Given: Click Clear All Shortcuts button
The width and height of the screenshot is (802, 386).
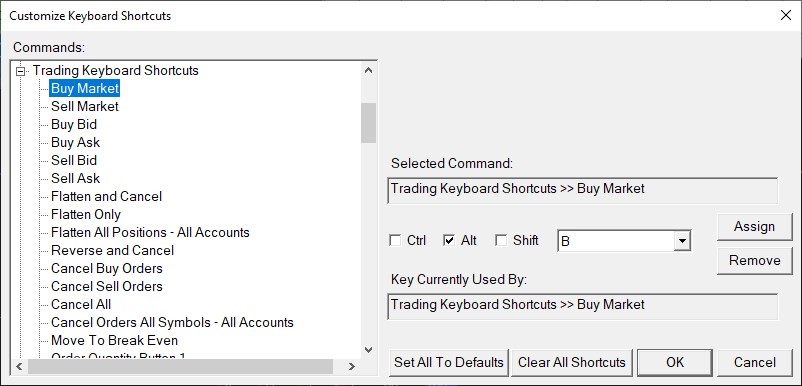Looking at the screenshot, I should pos(571,362).
